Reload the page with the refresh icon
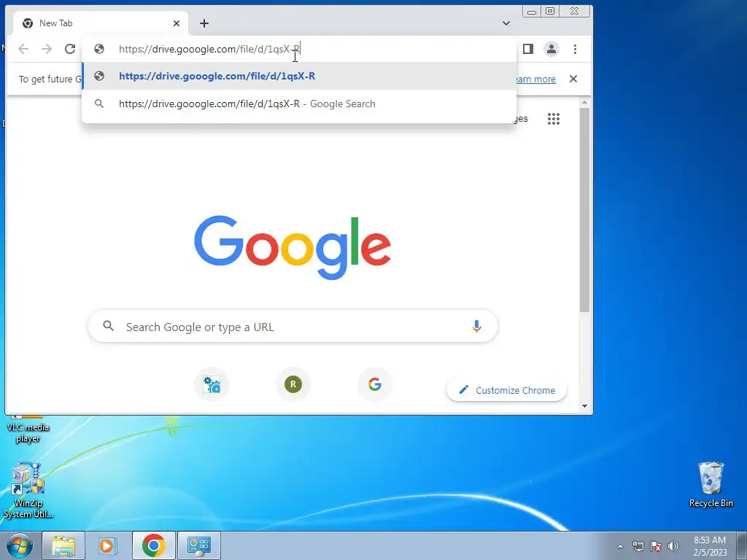The image size is (747, 560). click(x=70, y=49)
